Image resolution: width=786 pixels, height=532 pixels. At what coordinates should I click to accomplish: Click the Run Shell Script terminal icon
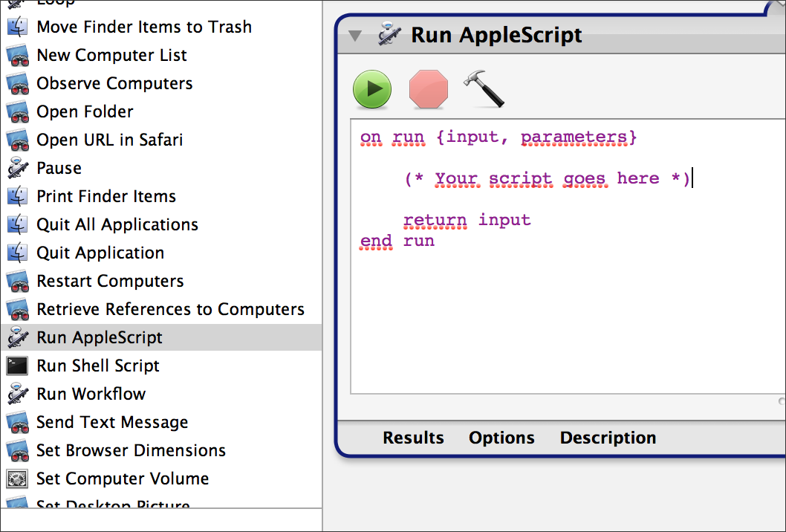[18, 366]
